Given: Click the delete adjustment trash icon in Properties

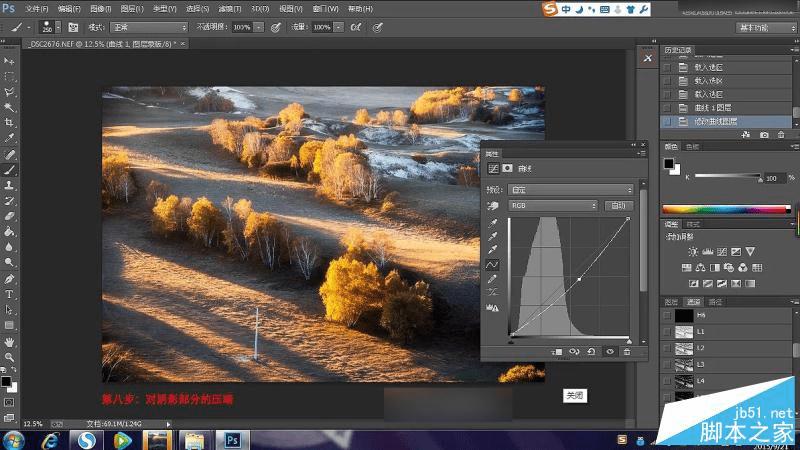Looking at the screenshot, I should pyautogui.click(x=627, y=351).
